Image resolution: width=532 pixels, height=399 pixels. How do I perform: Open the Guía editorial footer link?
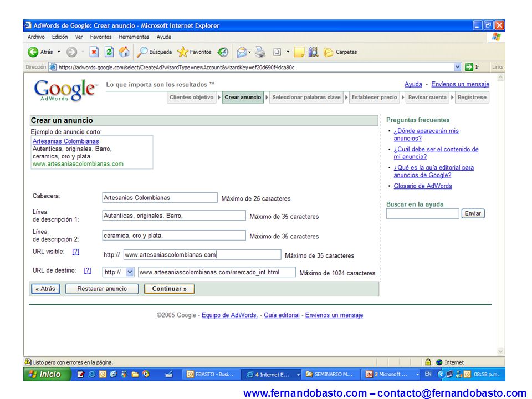point(282,315)
